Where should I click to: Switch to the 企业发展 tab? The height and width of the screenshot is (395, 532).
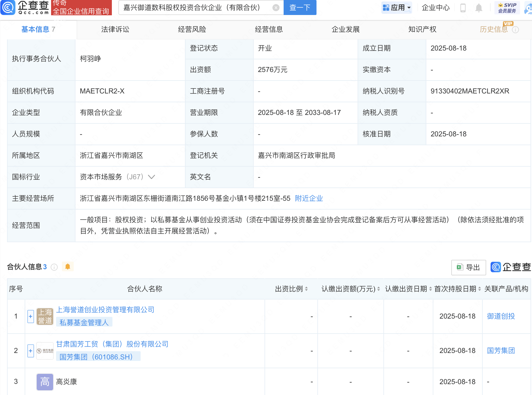346,29
